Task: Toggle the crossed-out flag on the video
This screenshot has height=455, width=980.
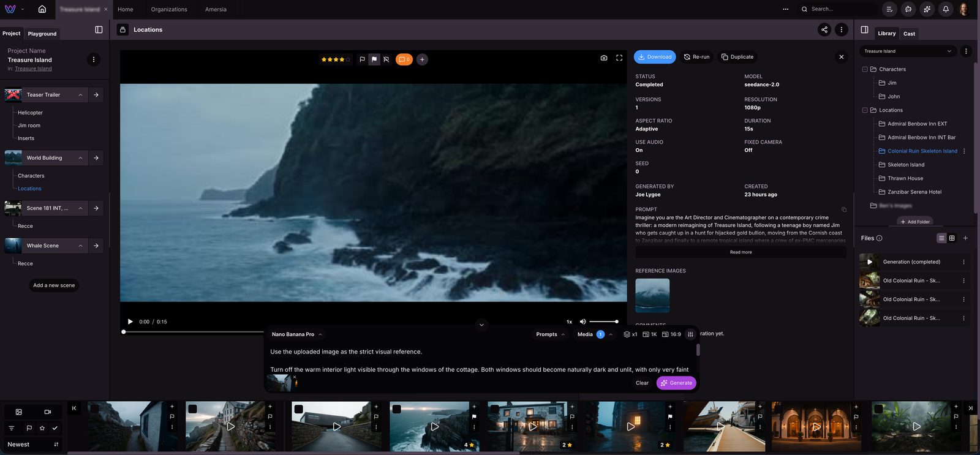Action: 386,59
